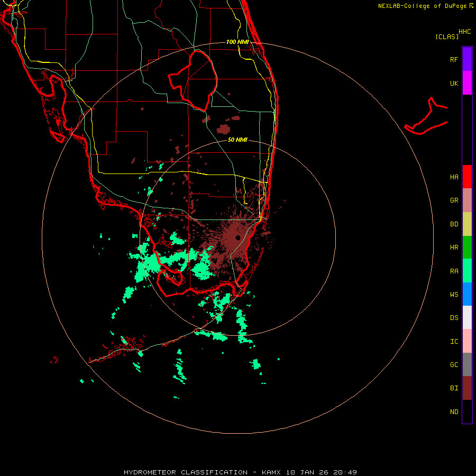Click the WS legend label
This screenshot has height=476, width=476.
point(454,295)
